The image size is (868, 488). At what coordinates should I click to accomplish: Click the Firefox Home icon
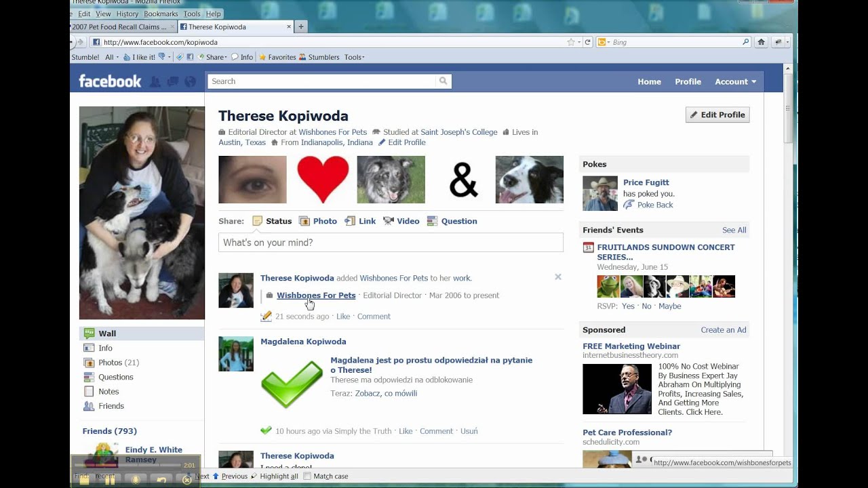pyautogui.click(x=761, y=42)
